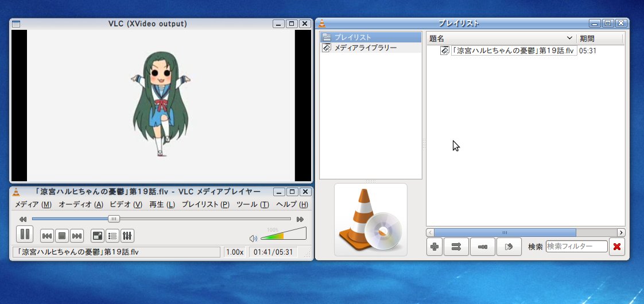Go to previous track button
Image resolution: width=644 pixels, height=304 pixels.
pos(47,236)
